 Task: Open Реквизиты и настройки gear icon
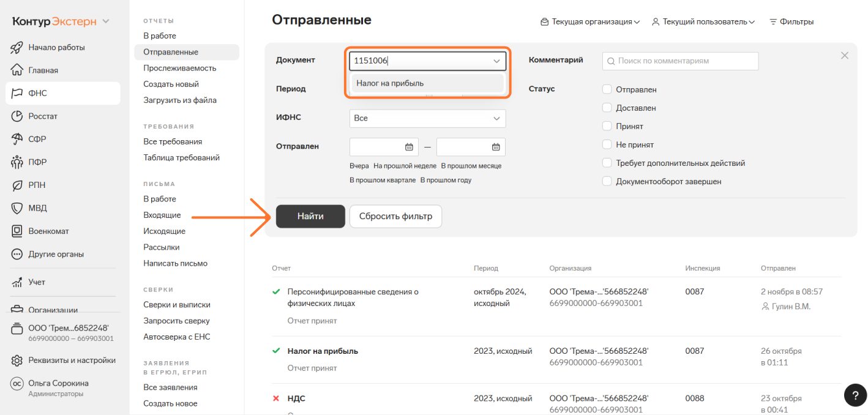17,360
